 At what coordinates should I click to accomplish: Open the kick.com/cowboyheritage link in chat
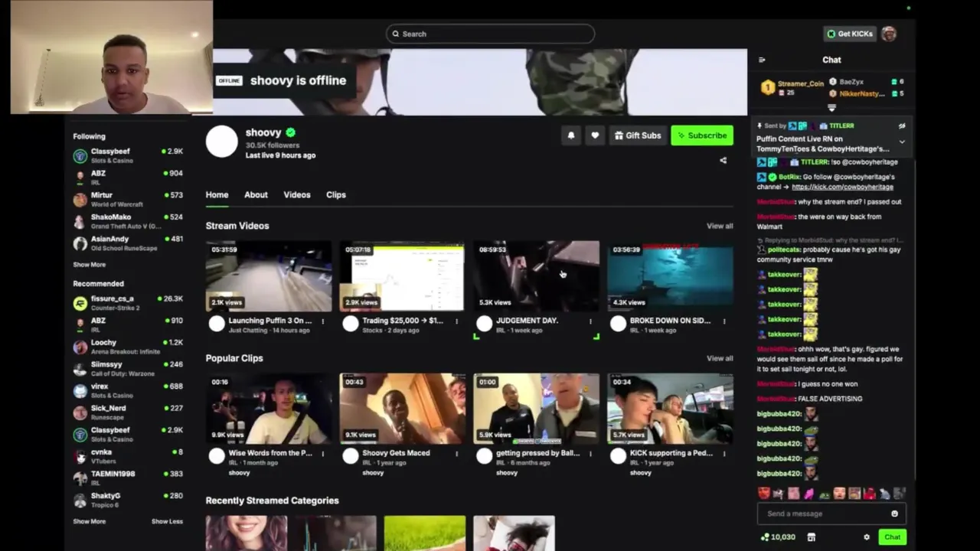pos(842,187)
